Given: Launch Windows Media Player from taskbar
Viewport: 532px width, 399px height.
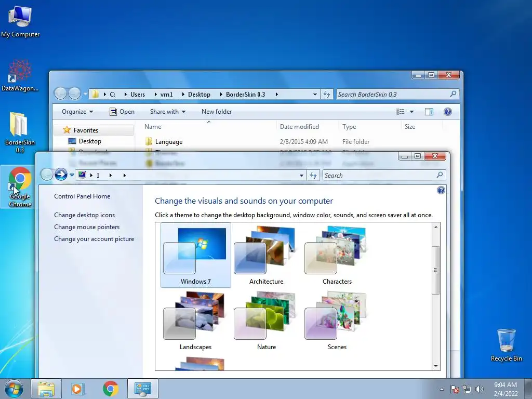Looking at the screenshot, I should click(x=77, y=389).
